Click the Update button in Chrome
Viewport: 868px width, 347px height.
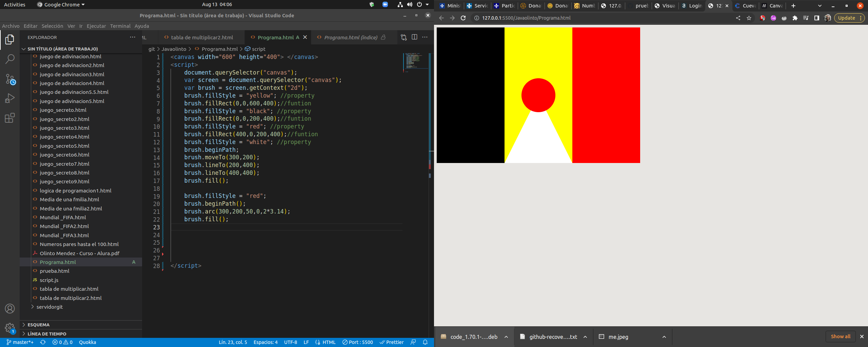tap(849, 18)
